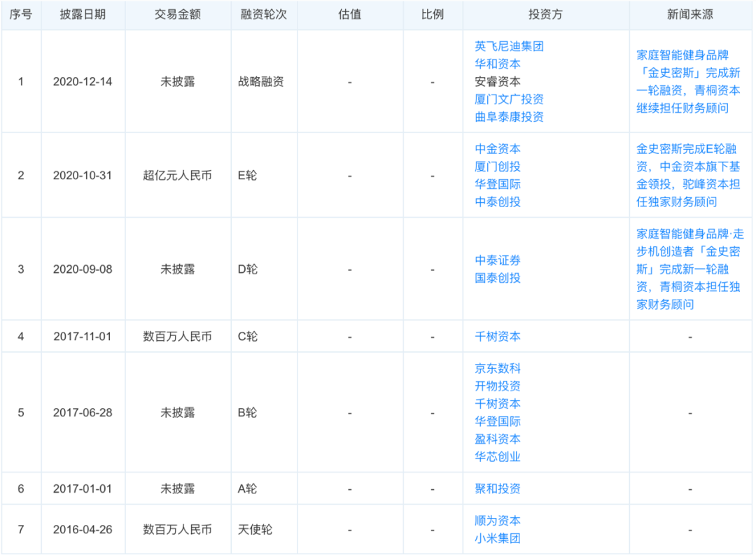
Task: Open news article 金史密斯完成E轮融资
Action: tap(688, 176)
